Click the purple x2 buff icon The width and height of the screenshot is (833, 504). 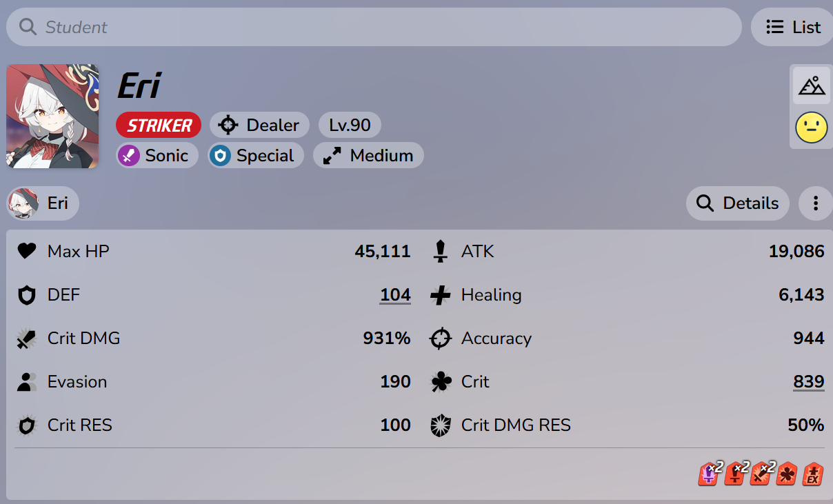coord(710,473)
